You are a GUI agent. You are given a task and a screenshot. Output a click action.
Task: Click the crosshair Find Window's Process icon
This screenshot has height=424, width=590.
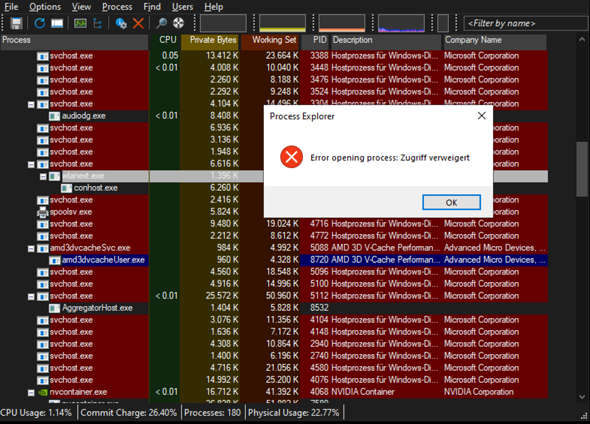tap(178, 23)
